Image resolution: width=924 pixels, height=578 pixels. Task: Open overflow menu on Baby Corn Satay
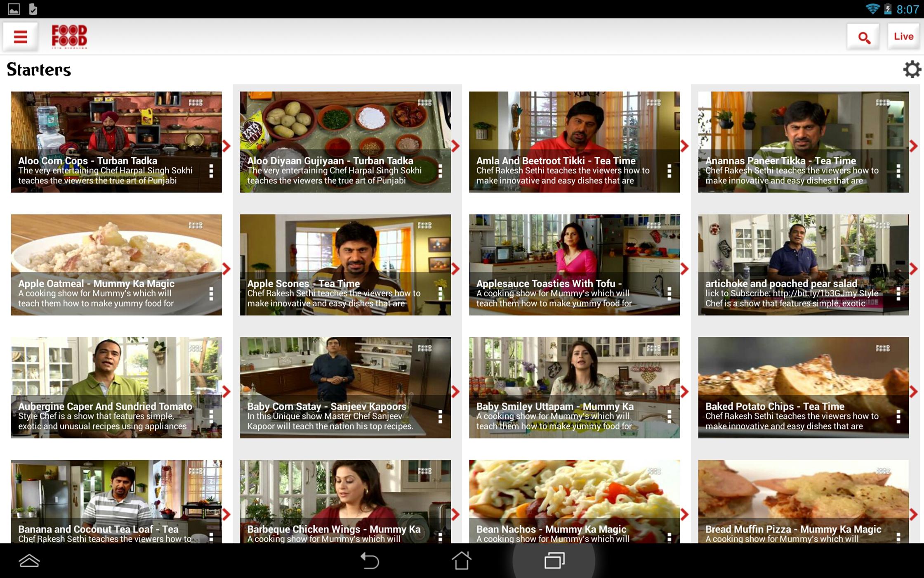tap(440, 417)
